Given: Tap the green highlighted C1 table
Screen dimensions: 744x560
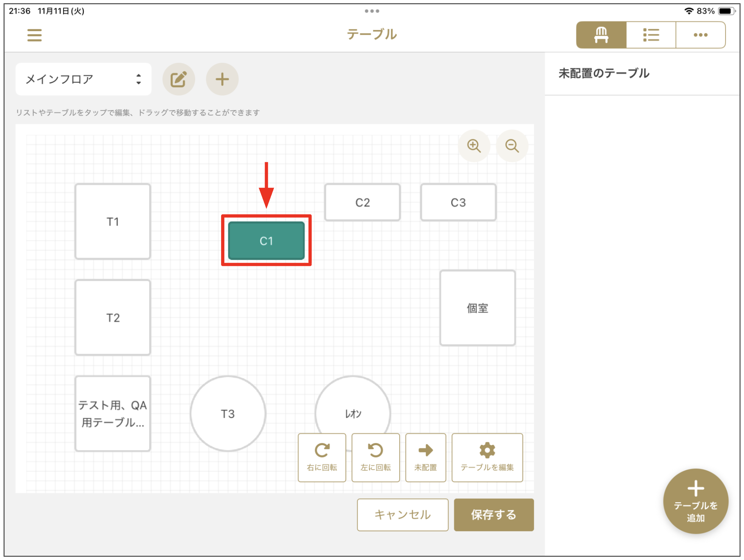Looking at the screenshot, I should coord(266,241).
